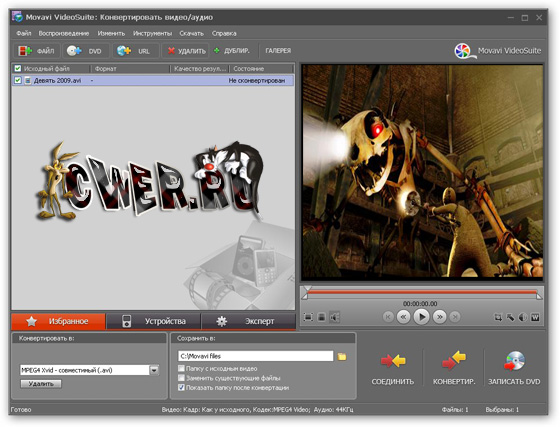Add a file with the ФАЙЛ button
560x427 pixels.
[37, 51]
